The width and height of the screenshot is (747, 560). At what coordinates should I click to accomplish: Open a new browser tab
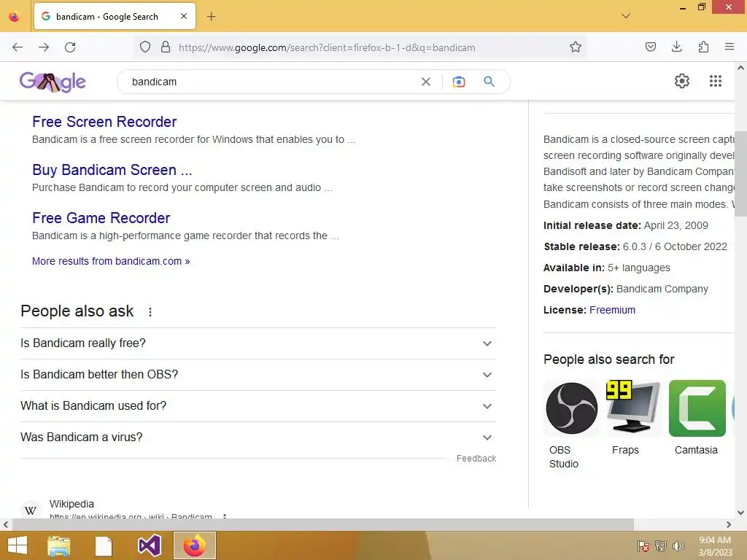click(x=211, y=17)
